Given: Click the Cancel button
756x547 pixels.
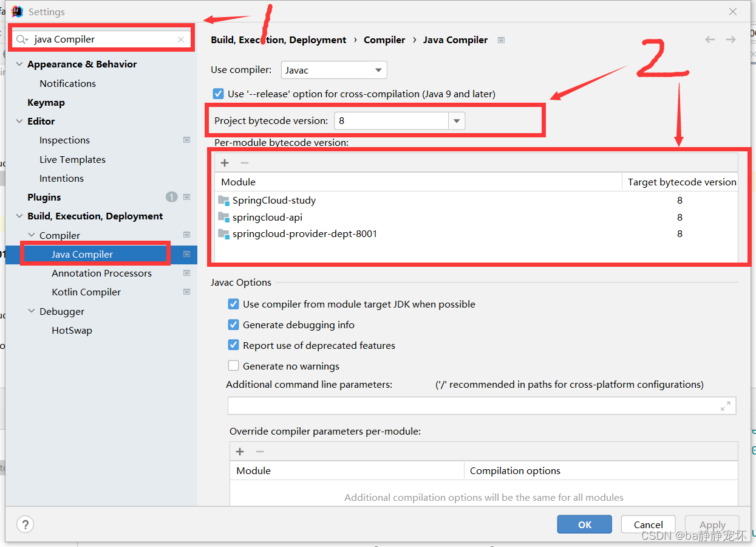Looking at the screenshot, I should (x=648, y=524).
